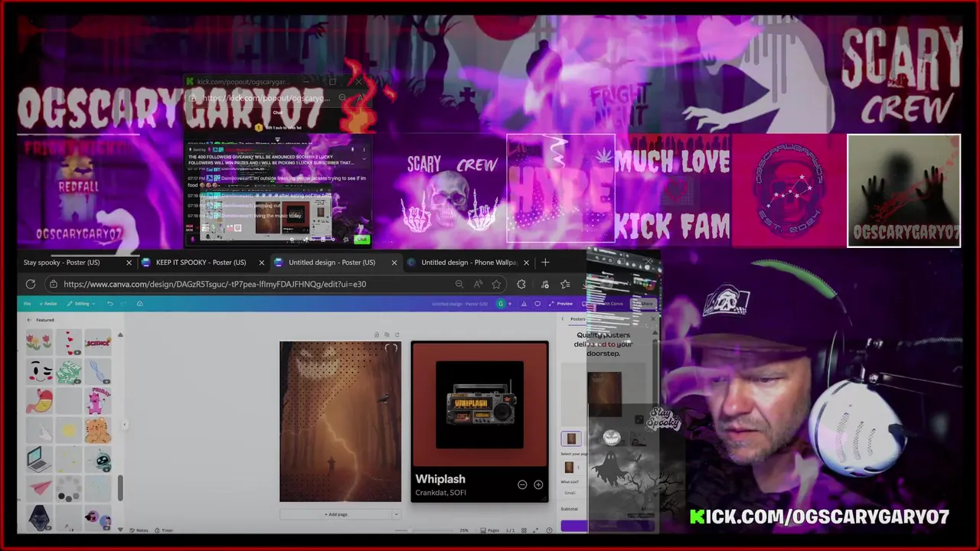Viewport: 980px width, 551px height.
Task: Click the minus button on Whiplash widget
Action: pos(522,484)
